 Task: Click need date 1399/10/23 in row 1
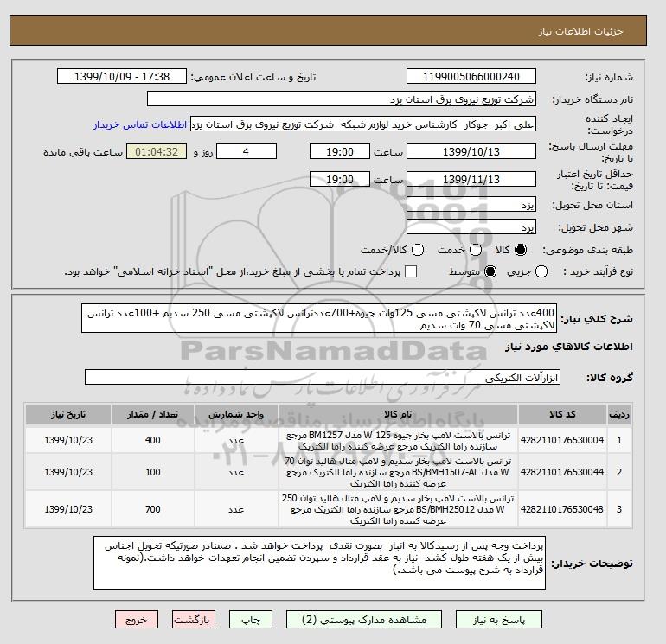(68, 440)
